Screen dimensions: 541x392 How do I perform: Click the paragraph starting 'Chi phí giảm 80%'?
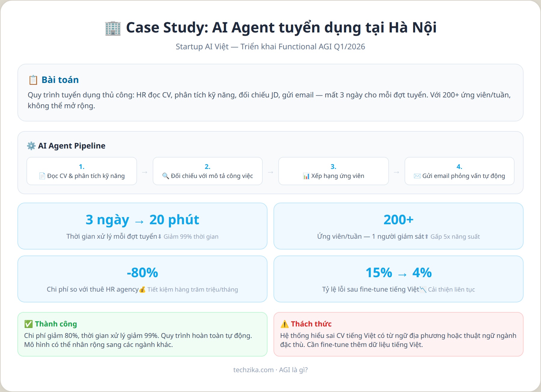(138, 340)
